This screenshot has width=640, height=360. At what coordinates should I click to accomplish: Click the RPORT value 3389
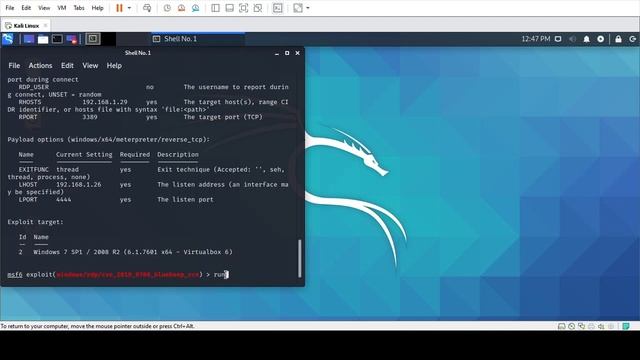click(x=90, y=117)
